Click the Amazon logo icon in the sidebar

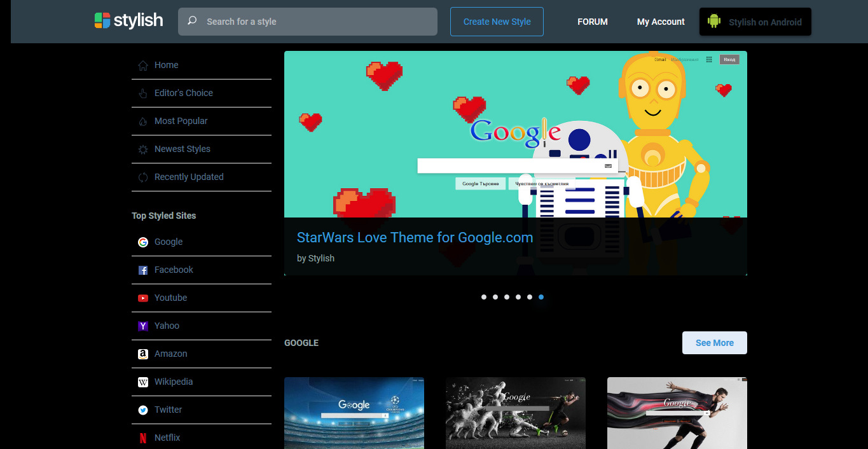pyautogui.click(x=143, y=354)
